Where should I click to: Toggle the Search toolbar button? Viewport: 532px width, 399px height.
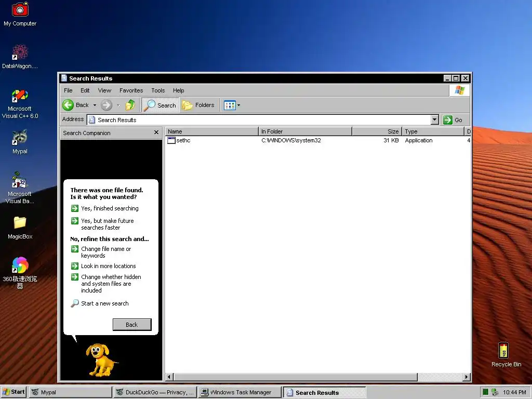[x=160, y=105]
